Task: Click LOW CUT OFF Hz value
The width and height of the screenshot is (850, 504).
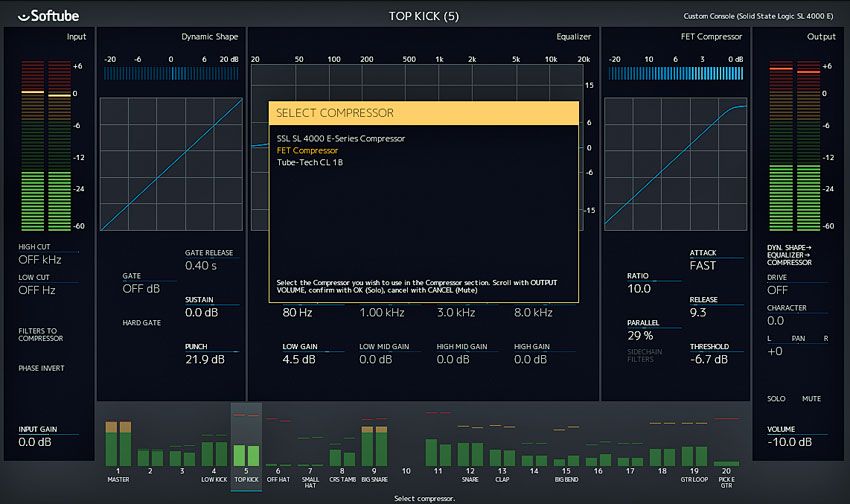Action: 37,290
